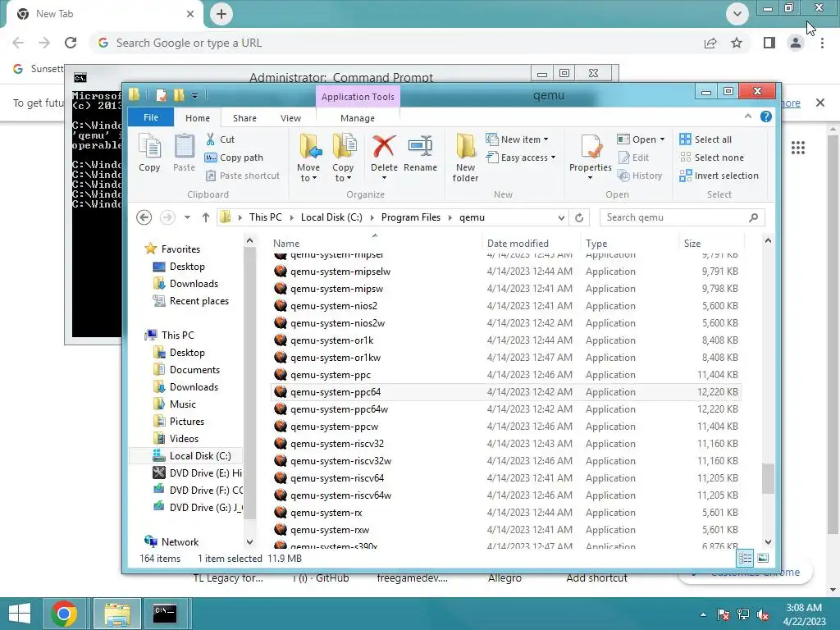This screenshot has height=630, width=840.
Task: Select the qemu-system-ppc64 file
Action: pos(505,391)
